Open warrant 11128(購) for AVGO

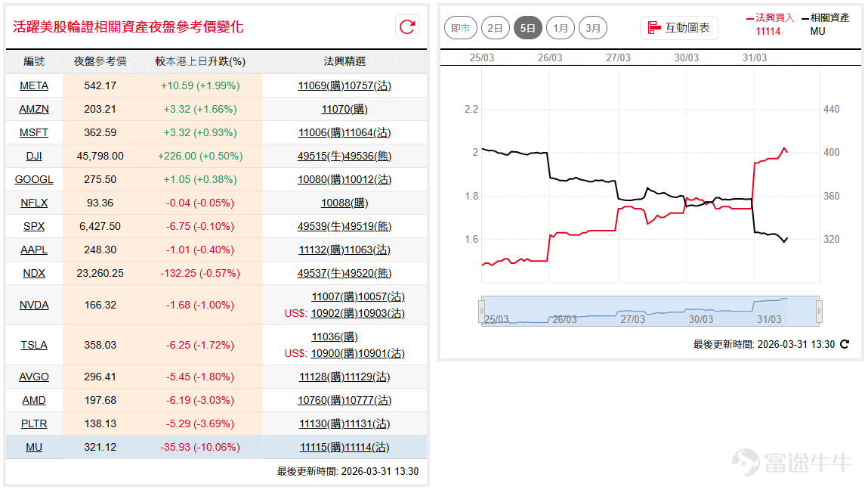pyautogui.click(x=322, y=377)
